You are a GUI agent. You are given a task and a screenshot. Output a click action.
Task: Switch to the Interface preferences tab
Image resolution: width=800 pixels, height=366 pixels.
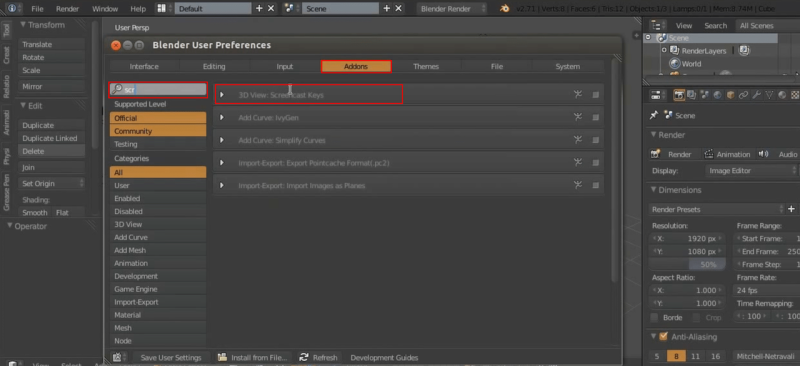[144, 66]
